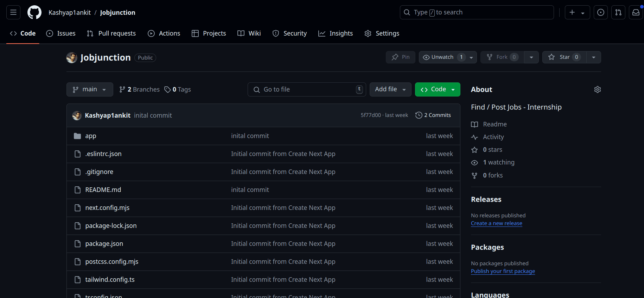The width and height of the screenshot is (644, 298).
Task: Open package.json file
Action: [x=104, y=244]
